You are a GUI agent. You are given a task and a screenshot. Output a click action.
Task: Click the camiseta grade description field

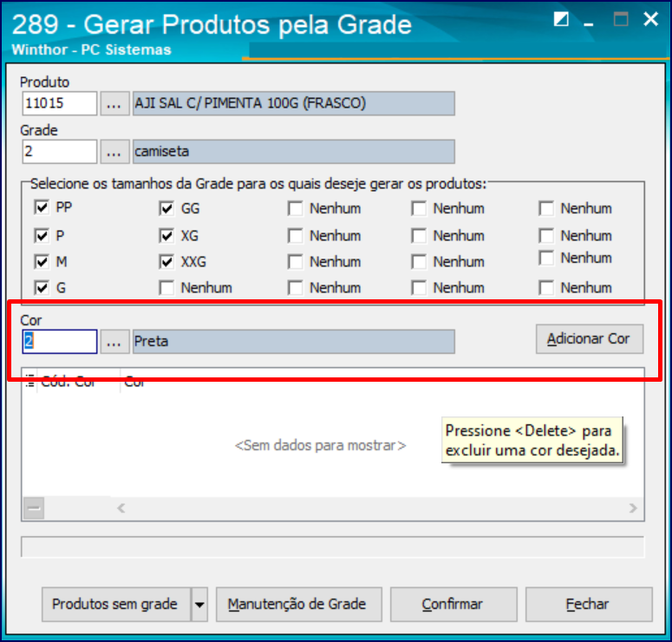pyautogui.click(x=294, y=151)
